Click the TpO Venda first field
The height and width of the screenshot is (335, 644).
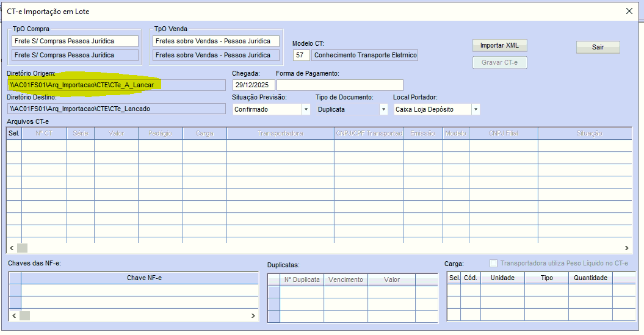[216, 41]
